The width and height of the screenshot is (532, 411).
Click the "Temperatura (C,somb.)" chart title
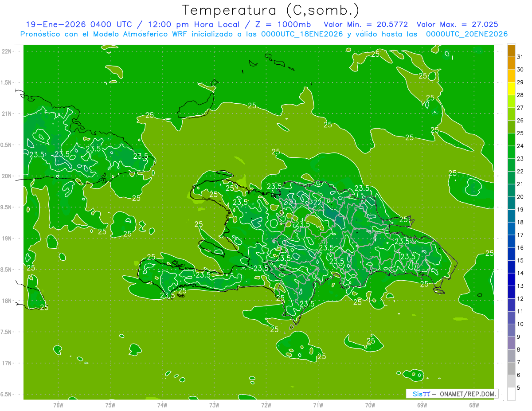click(x=270, y=10)
